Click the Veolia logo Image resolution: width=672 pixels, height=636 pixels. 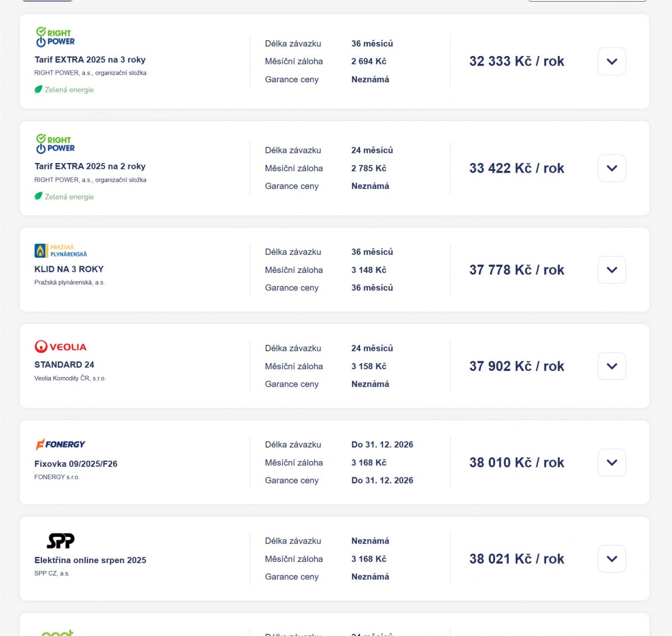pyautogui.click(x=60, y=347)
